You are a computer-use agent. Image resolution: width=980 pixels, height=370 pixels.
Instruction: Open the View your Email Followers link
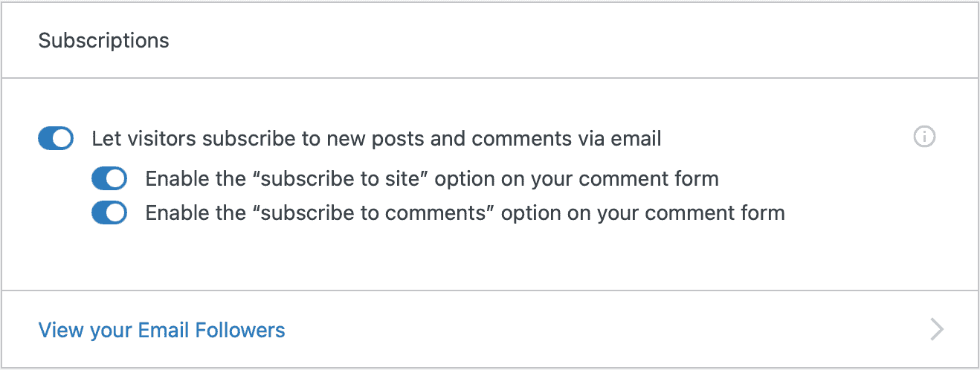pyautogui.click(x=161, y=330)
